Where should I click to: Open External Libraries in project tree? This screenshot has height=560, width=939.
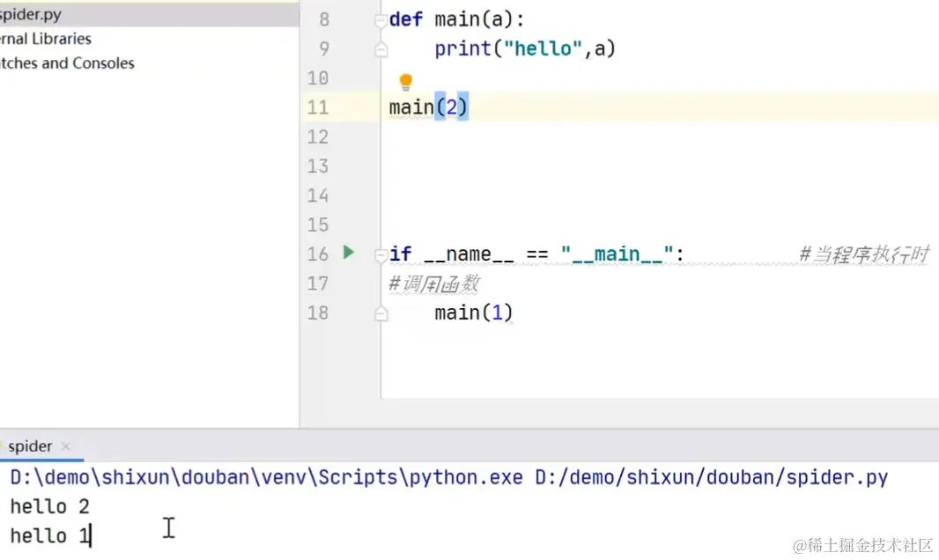pyautogui.click(x=46, y=39)
